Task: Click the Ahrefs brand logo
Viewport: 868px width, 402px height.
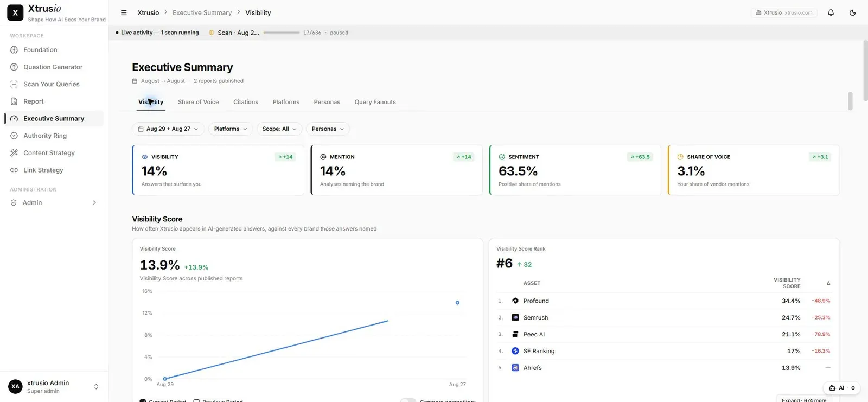Action: click(x=515, y=368)
